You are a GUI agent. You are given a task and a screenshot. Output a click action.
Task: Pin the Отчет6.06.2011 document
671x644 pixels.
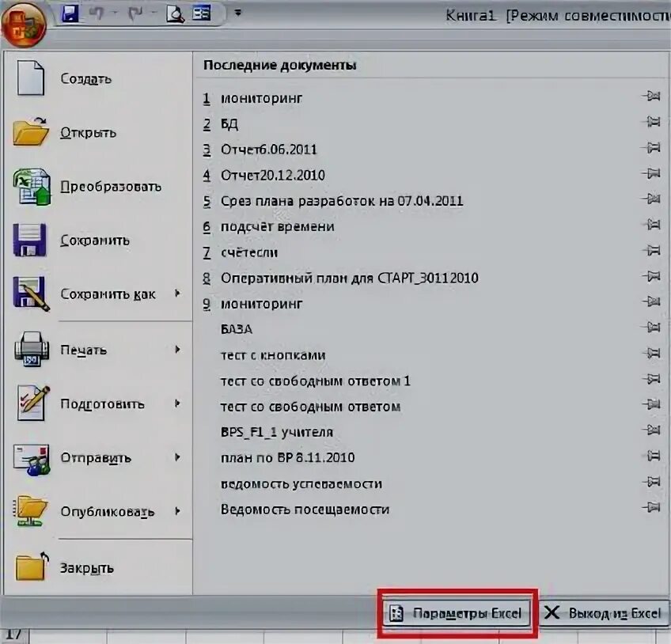pos(652,148)
